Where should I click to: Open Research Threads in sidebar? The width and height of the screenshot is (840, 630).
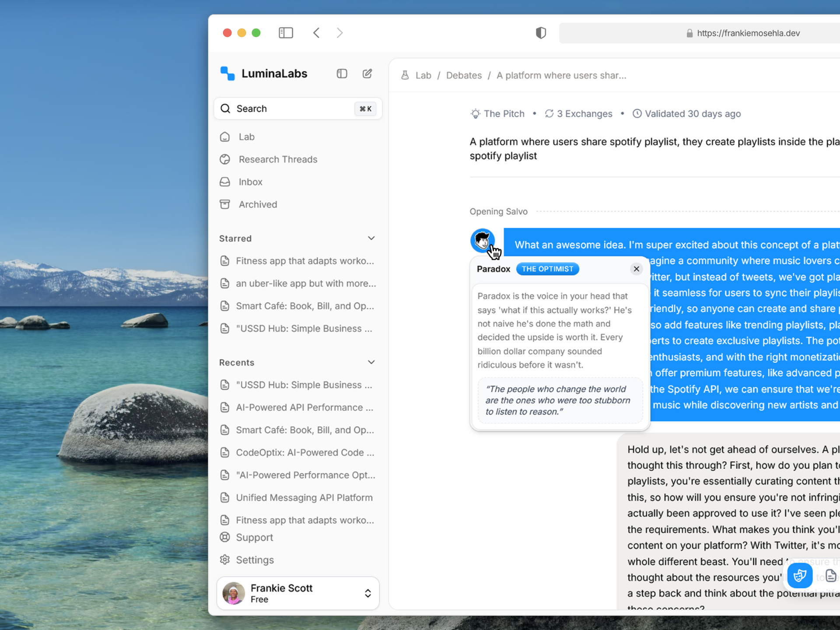(x=298, y=159)
